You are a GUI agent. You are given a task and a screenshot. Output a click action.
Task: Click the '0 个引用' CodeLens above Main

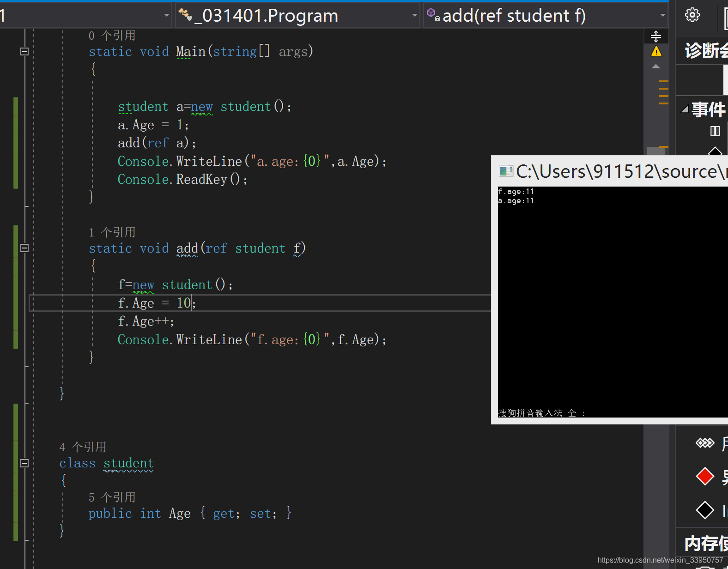point(112,36)
